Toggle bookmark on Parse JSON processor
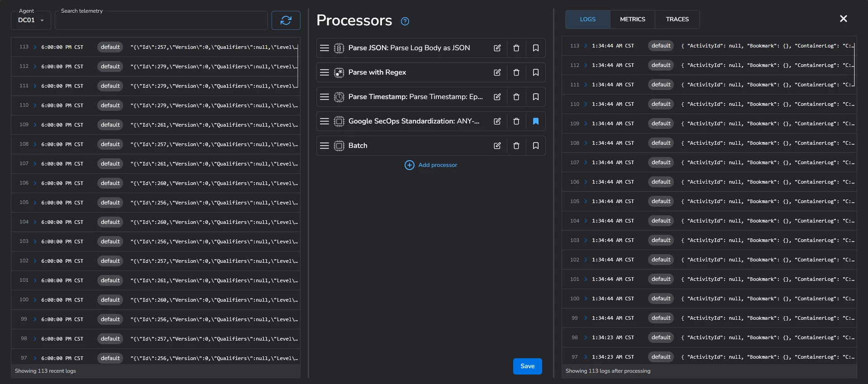The width and height of the screenshot is (868, 384). pyautogui.click(x=536, y=48)
